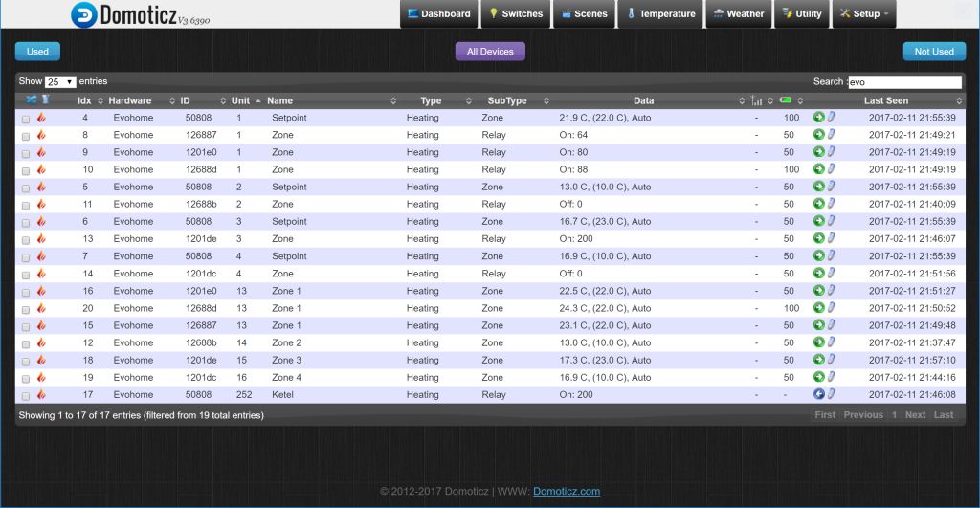The image size is (980, 508).
Task: Open the Temperature tab
Action: (x=660, y=13)
